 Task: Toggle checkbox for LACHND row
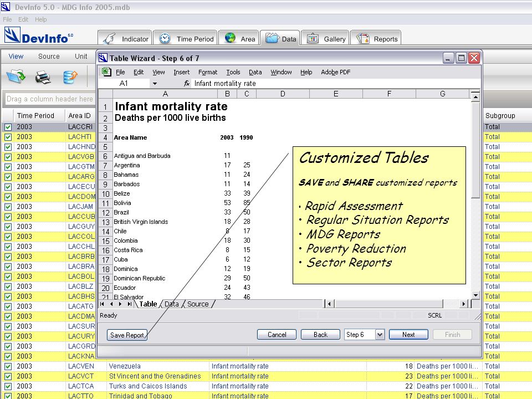tap(8, 147)
